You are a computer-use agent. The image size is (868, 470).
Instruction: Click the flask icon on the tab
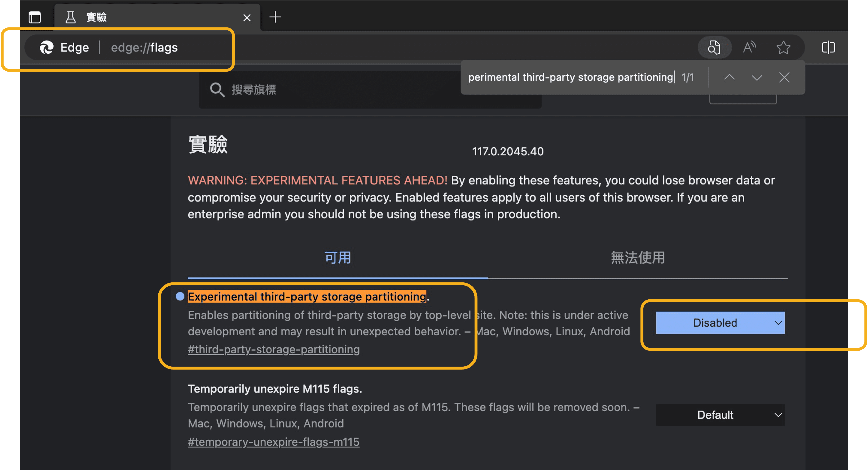pos(70,17)
